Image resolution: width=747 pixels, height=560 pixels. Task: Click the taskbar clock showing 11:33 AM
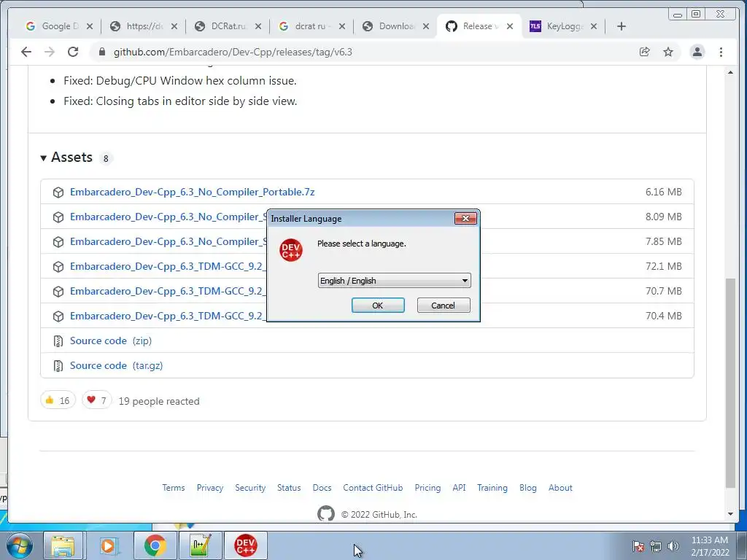point(710,546)
